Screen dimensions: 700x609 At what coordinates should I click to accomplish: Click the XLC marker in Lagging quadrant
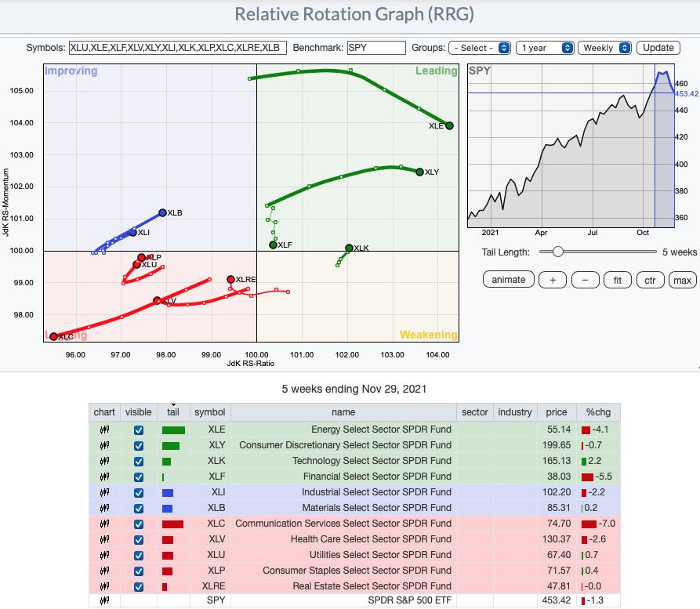click(x=53, y=337)
